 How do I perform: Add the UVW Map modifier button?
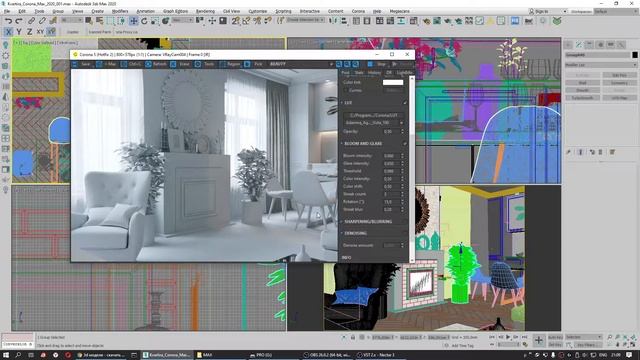tap(619, 98)
